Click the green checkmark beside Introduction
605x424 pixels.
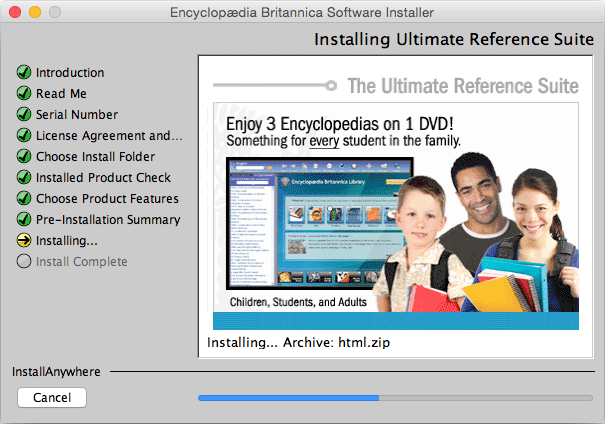24,73
